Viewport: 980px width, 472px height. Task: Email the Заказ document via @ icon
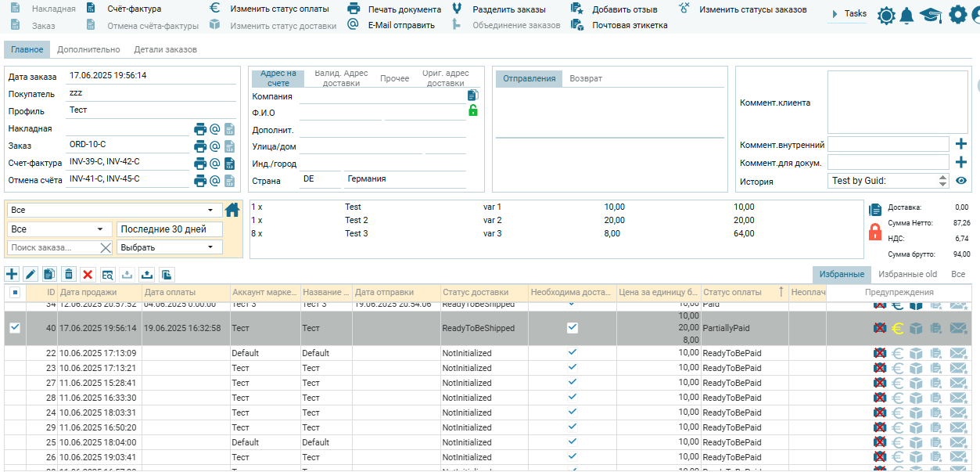tap(215, 146)
